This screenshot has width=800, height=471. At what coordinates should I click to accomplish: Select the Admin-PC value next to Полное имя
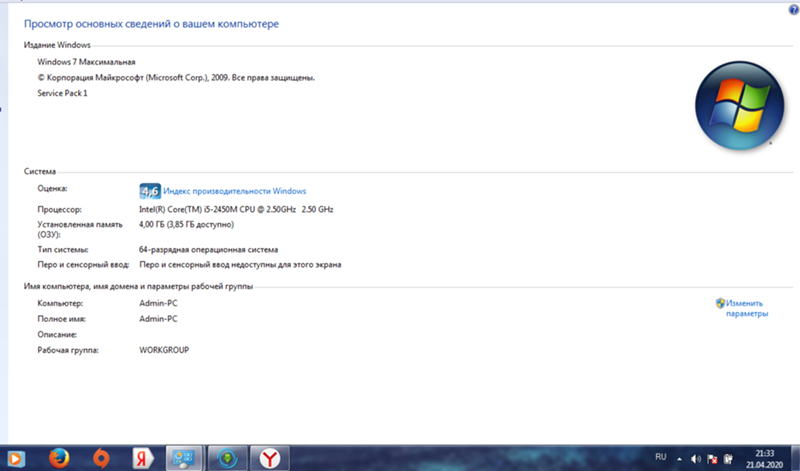point(158,319)
